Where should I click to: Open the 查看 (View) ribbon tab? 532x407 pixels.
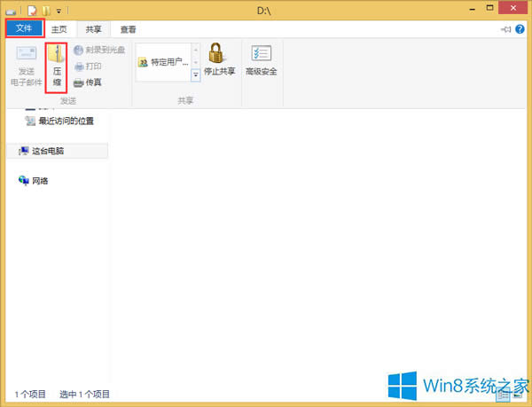(x=128, y=29)
